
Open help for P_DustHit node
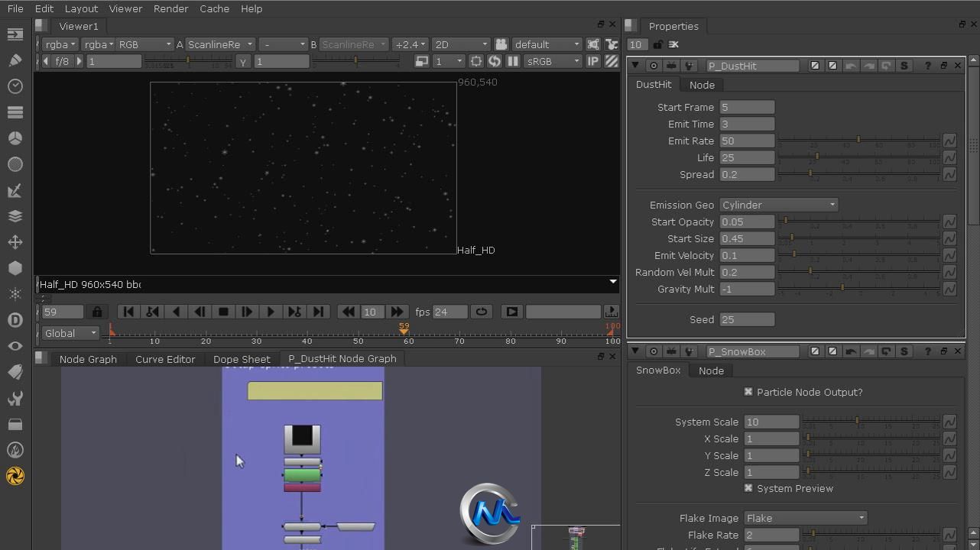click(x=927, y=66)
